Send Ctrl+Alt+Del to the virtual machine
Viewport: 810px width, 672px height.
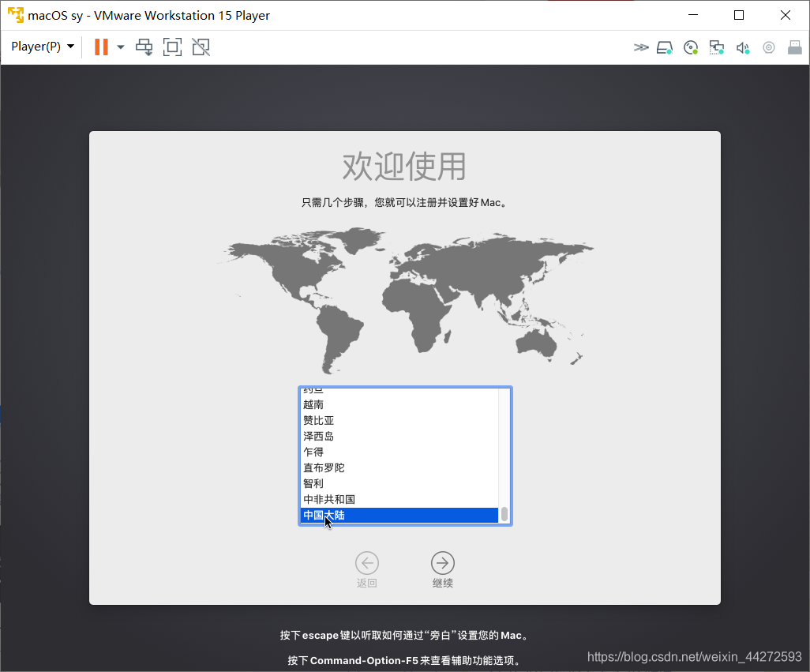point(144,47)
